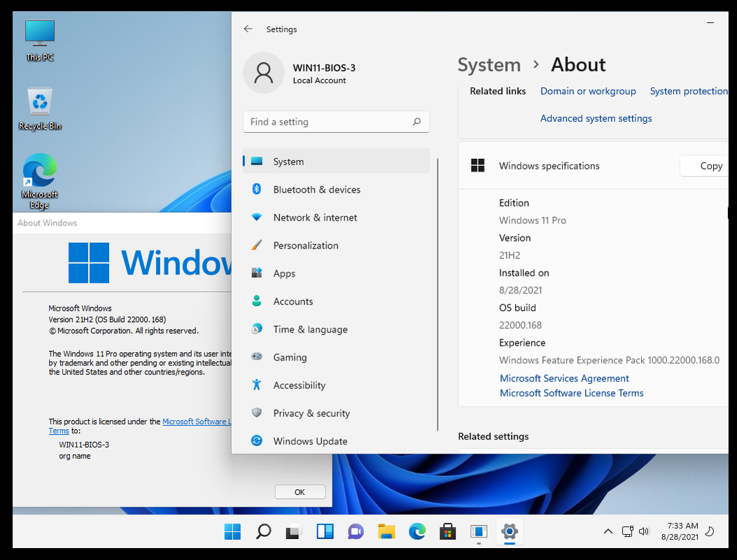Open Advanced system settings link
This screenshot has width=737, height=560.
[x=596, y=118]
